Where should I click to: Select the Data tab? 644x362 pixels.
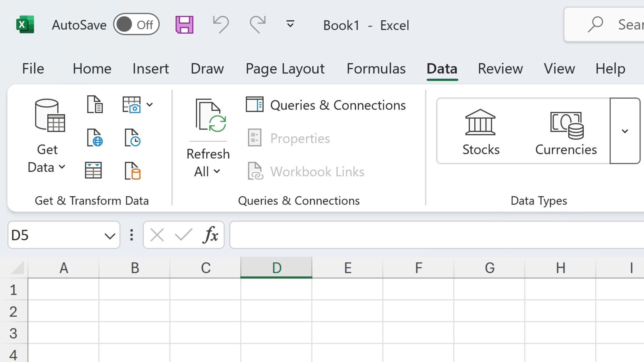442,69
